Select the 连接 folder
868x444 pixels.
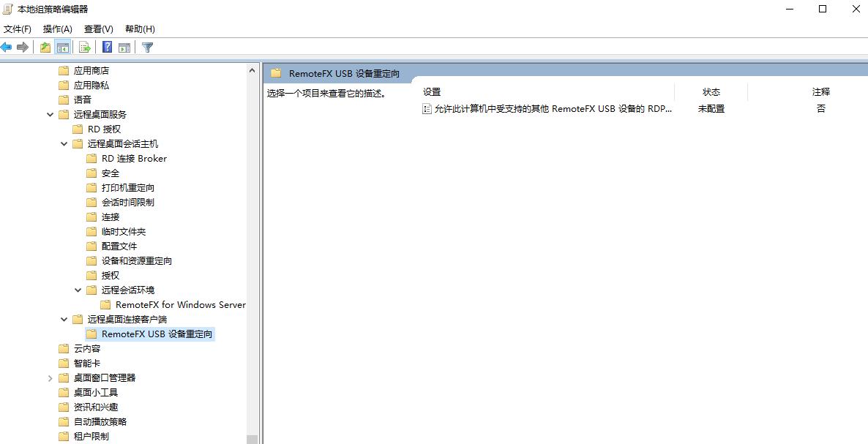pos(111,217)
